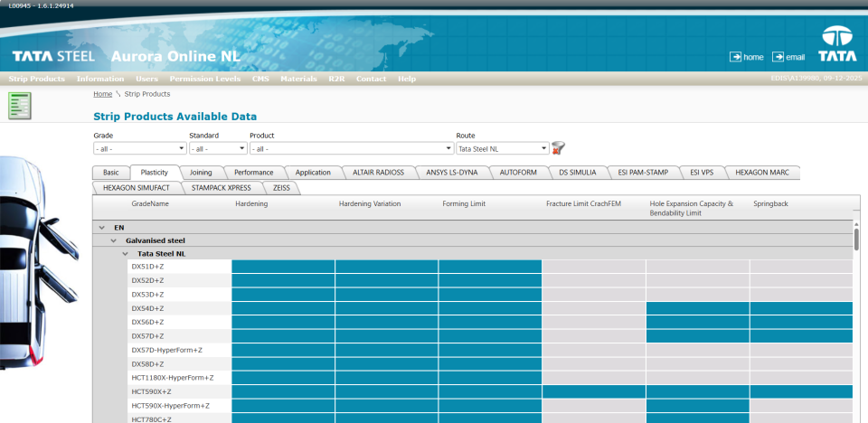868x423 pixels.
Task: Click the Tata Steel logo at top left
Action: [52, 57]
